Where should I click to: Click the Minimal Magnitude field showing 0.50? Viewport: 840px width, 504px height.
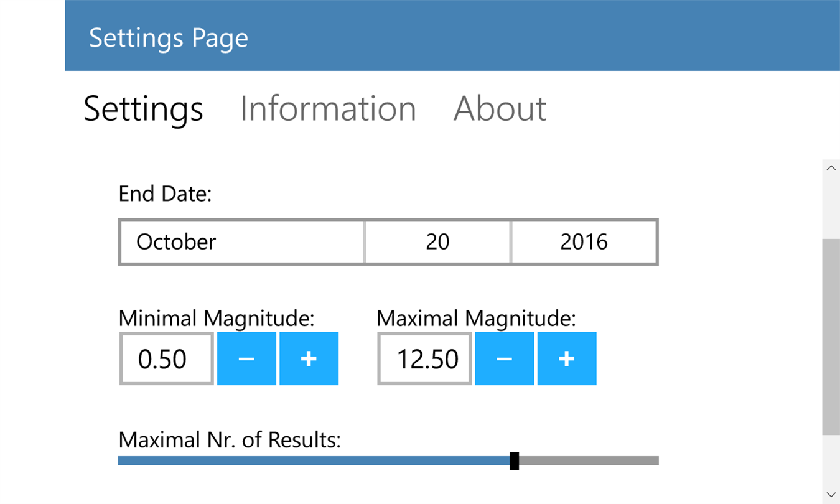pos(166,358)
